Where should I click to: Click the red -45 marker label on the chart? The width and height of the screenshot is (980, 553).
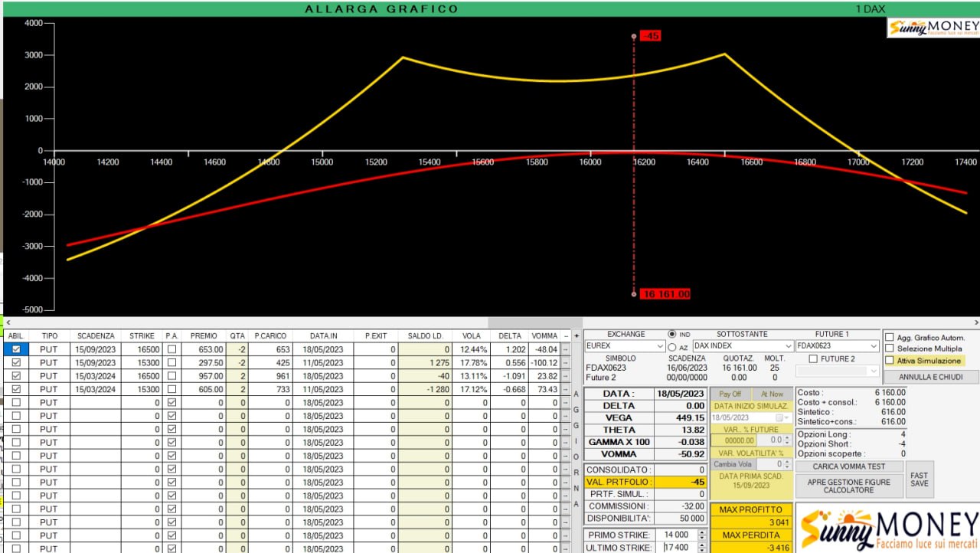(x=650, y=36)
